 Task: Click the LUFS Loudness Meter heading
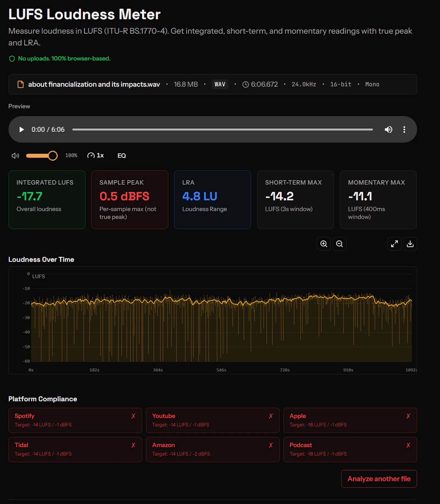point(84,14)
